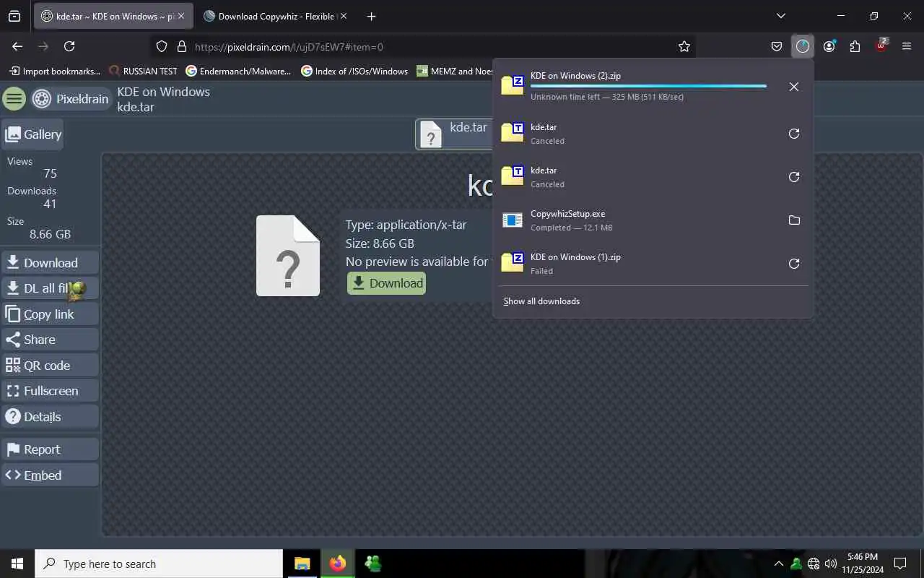This screenshot has height=578, width=924.
Task: Open Firefox account icon
Action: 829,46
